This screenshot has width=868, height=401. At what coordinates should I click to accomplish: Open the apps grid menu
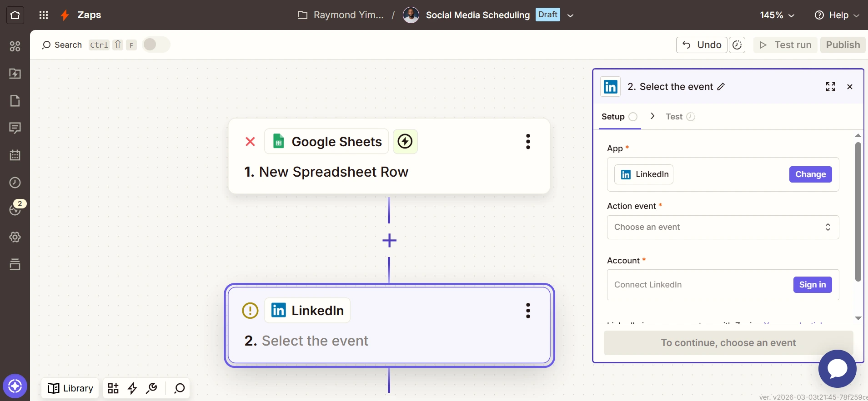[x=44, y=15]
